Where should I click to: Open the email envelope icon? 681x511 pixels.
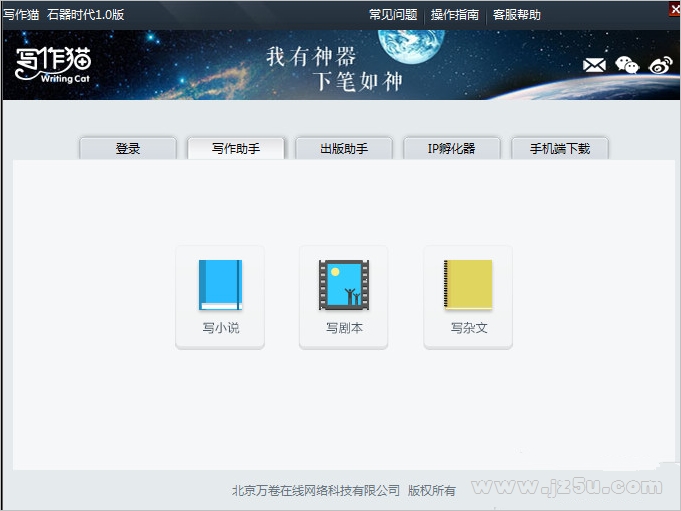(x=594, y=65)
